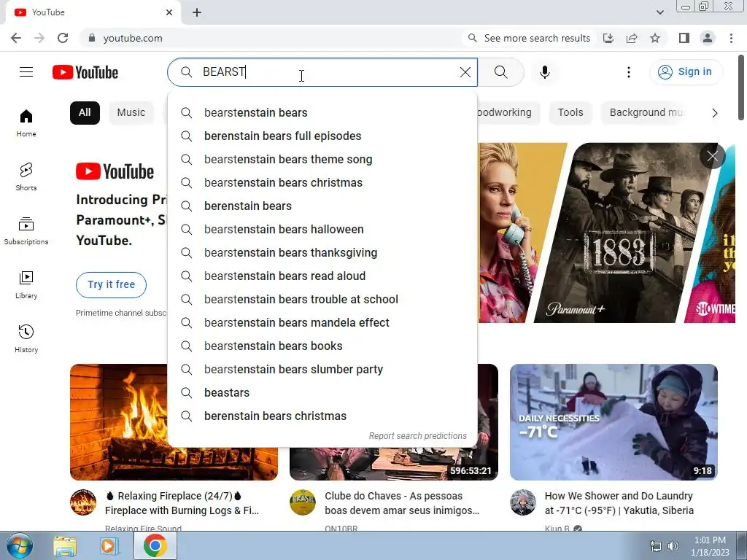747x560 pixels.
Task: Click Try it free button
Action: tap(111, 285)
